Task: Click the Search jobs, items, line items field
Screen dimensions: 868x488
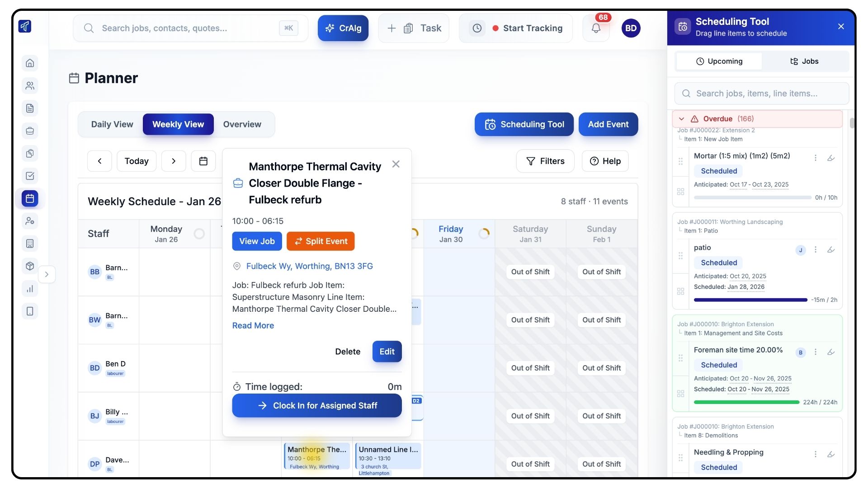Action: [x=761, y=94]
